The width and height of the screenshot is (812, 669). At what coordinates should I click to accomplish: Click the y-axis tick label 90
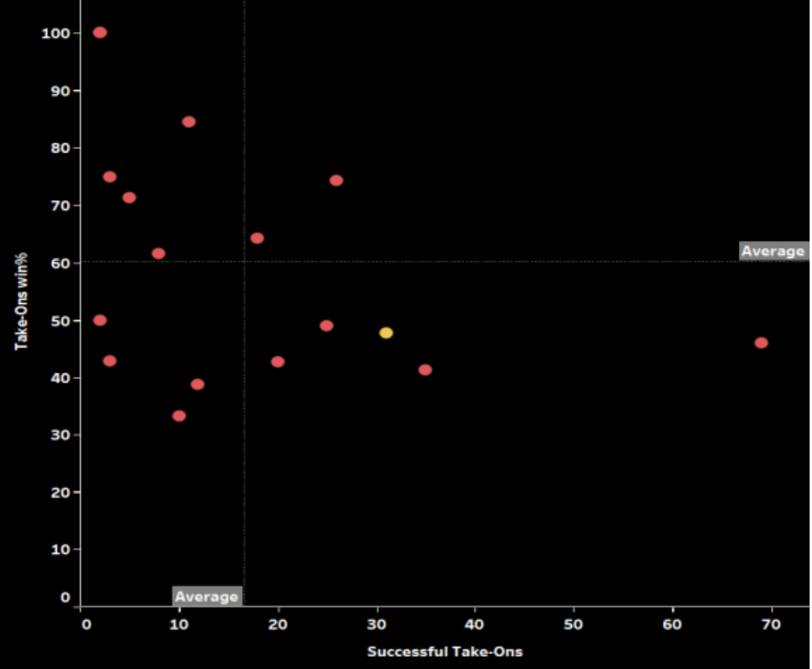[x=61, y=91]
